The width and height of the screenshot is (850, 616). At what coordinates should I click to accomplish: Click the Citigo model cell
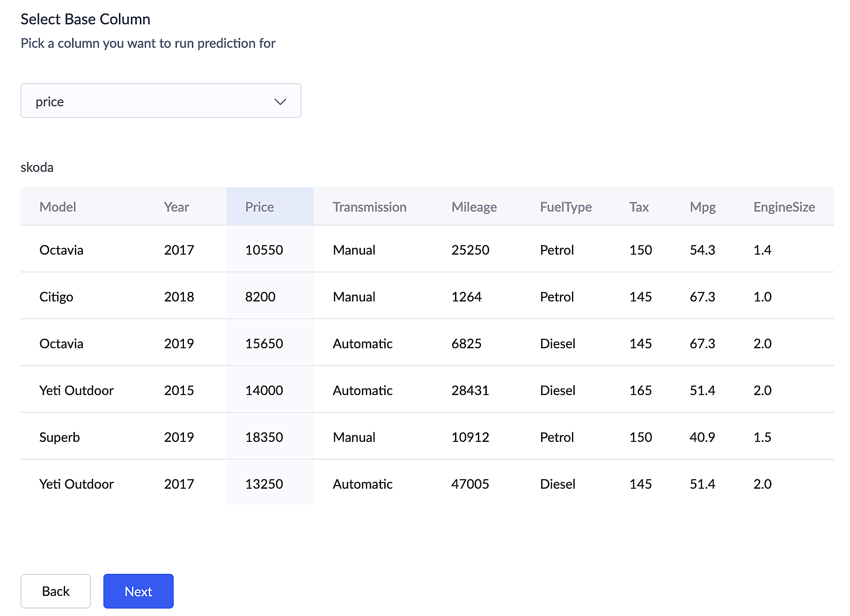pyautogui.click(x=56, y=297)
